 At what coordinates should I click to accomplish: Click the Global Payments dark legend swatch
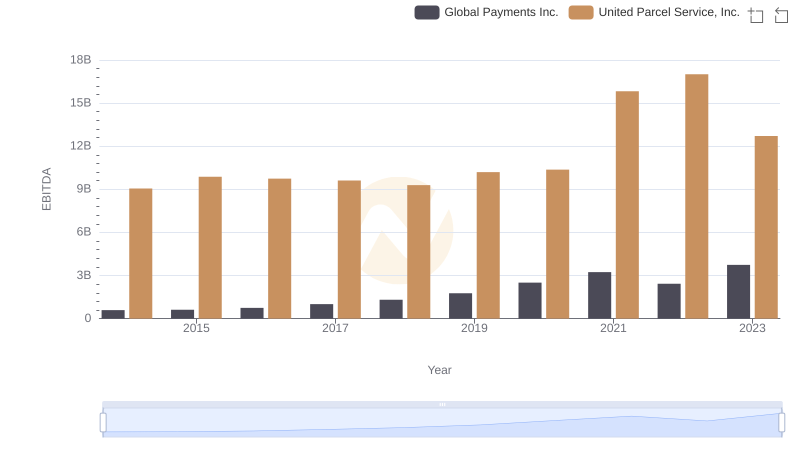coord(427,12)
